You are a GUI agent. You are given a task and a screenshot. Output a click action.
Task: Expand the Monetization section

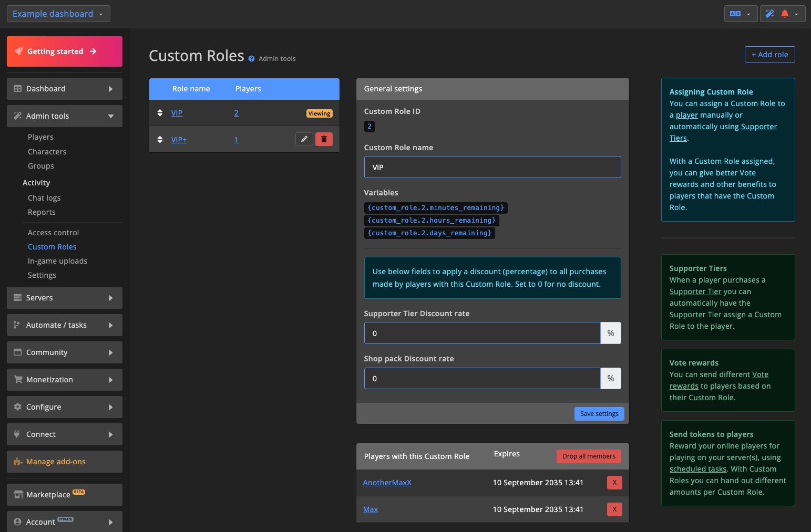point(64,379)
